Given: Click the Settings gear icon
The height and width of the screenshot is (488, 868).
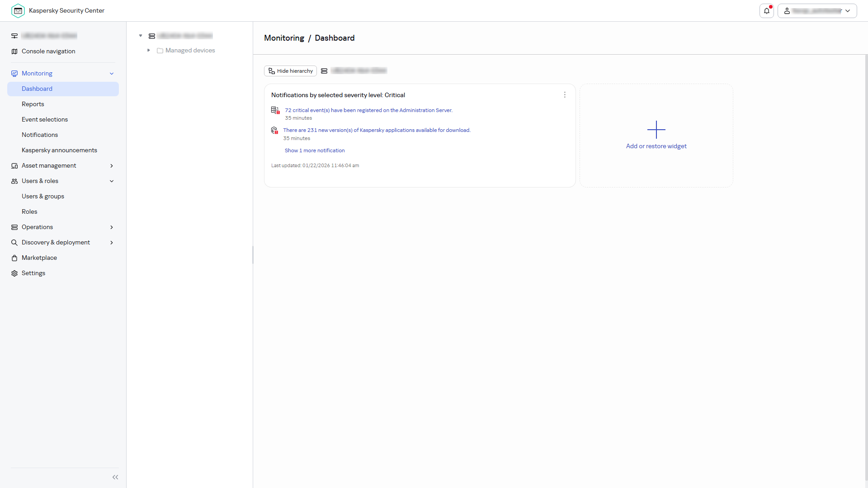Looking at the screenshot, I should pyautogui.click(x=14, y=273).
